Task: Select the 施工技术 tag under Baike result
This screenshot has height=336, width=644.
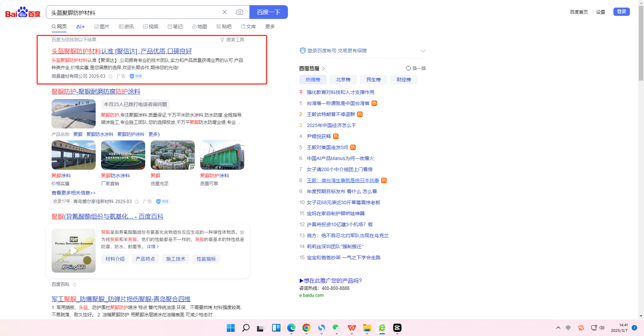Action: (175, 259)
